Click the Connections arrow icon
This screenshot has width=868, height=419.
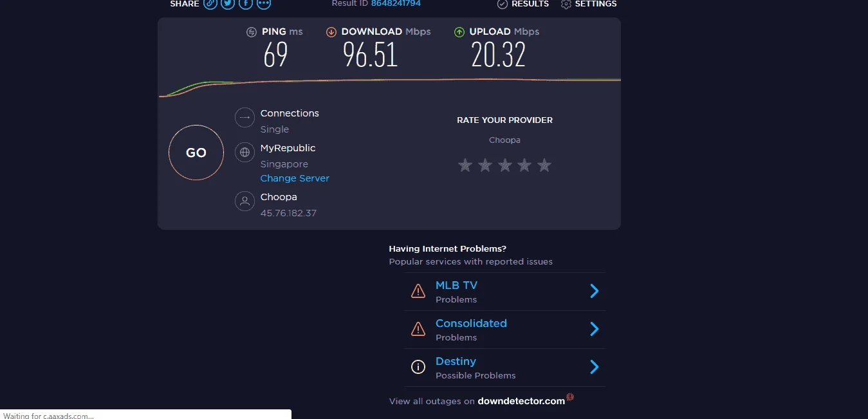click(x=245, y=118)
